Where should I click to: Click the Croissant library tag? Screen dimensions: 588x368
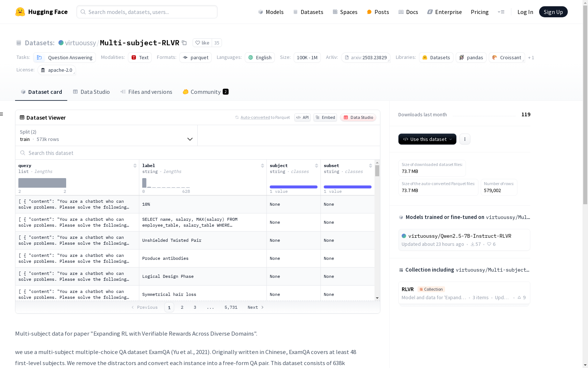[507, 57]
